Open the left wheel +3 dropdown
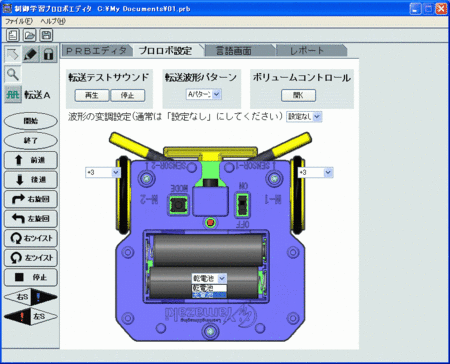This screenshot has height=364, width=450. pos(116,172)
